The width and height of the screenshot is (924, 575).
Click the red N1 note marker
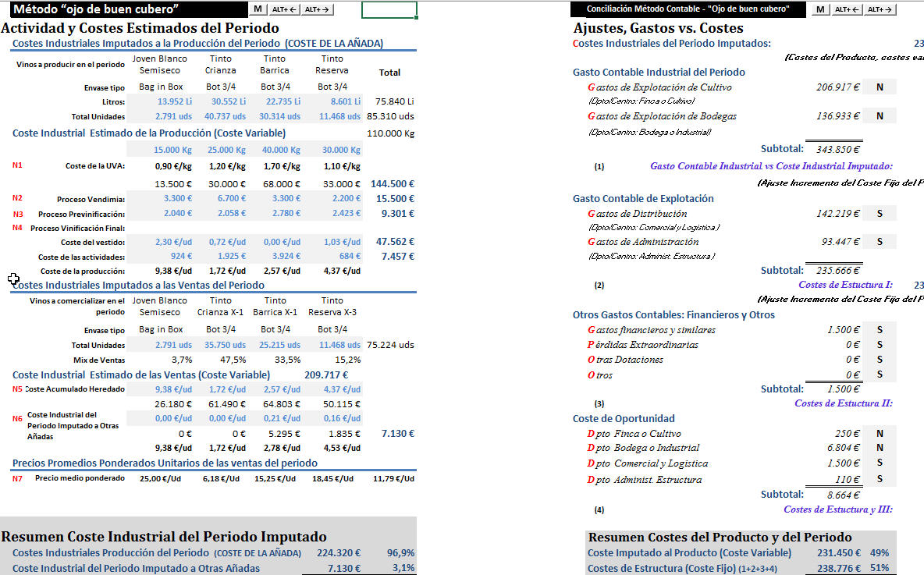pos(17,165)
